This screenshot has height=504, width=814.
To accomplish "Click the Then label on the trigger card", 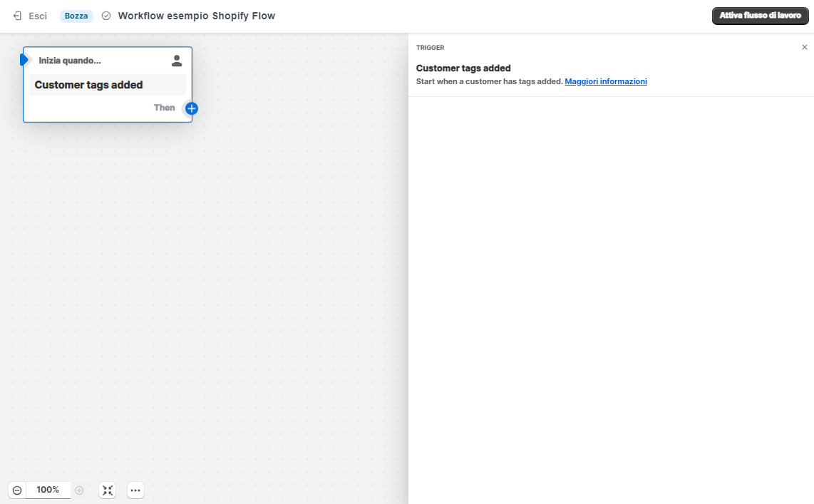I will click(164, 108).
